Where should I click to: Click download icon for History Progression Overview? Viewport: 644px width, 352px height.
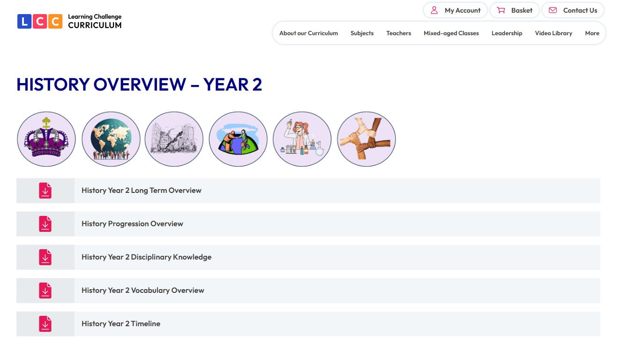[45, 224]
